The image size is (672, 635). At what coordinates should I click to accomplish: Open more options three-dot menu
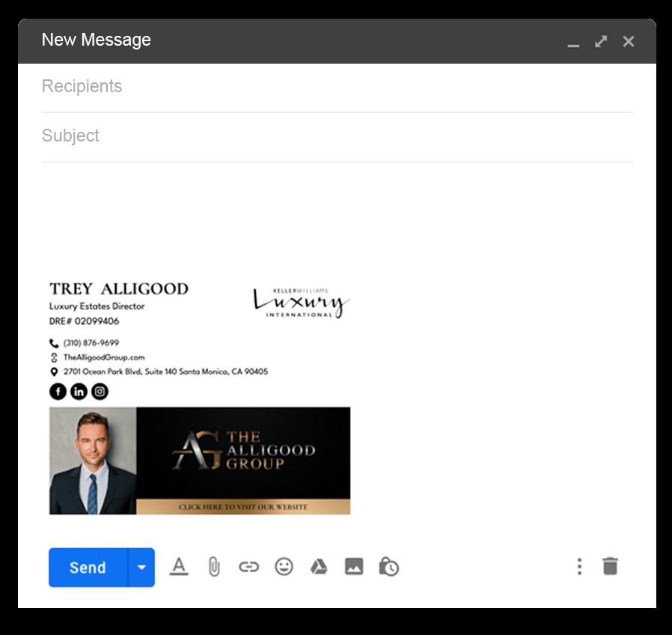(x=579, y=566)
